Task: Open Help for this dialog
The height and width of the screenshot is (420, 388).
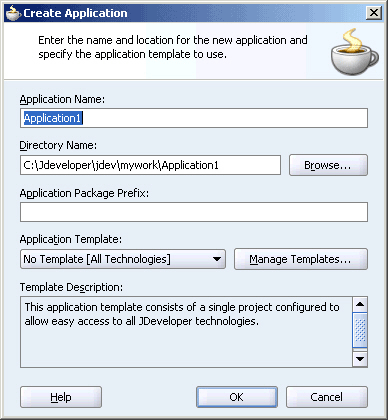Action: [61, 397]
